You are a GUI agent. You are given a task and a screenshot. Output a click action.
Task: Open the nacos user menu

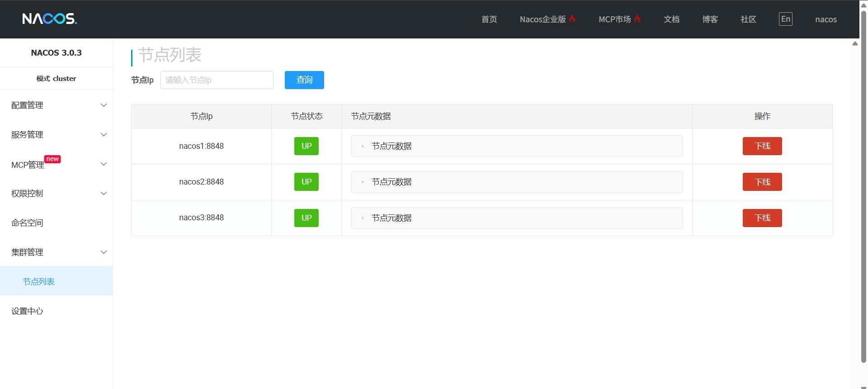(826, 19)
